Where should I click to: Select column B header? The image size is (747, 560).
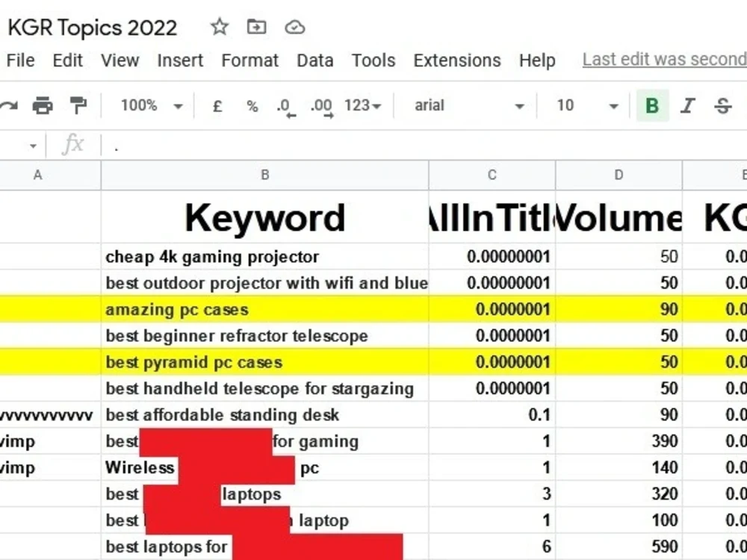click(x=265, y=175)
